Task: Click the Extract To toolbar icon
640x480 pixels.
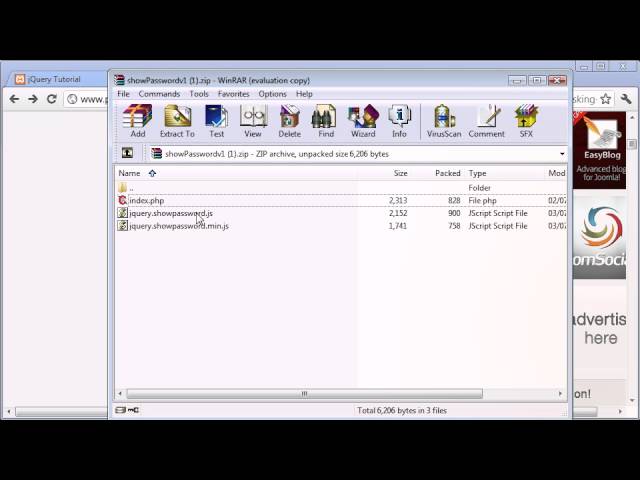Action: [177, 121]
